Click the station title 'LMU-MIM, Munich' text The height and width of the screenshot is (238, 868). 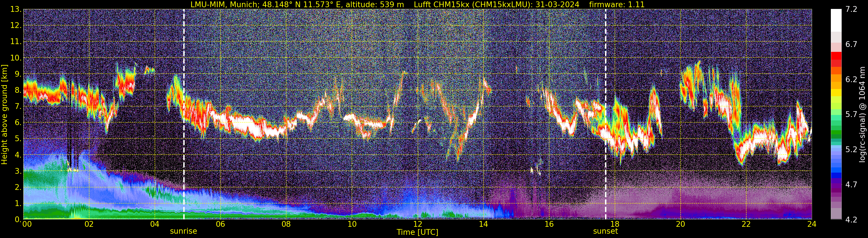pyautogui.click(x=224, y=5)
